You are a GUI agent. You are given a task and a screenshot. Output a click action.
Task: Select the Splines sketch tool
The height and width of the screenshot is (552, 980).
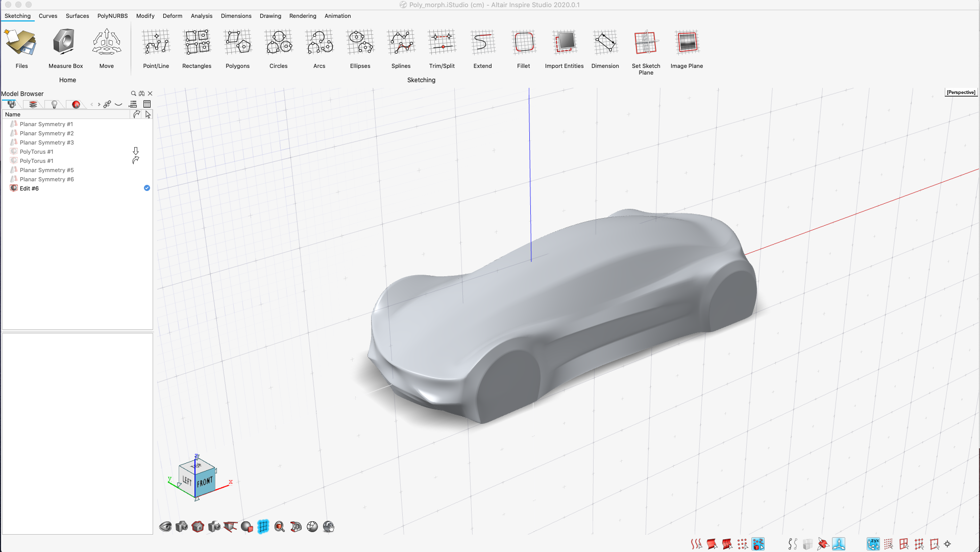click(x=401, y=49)
